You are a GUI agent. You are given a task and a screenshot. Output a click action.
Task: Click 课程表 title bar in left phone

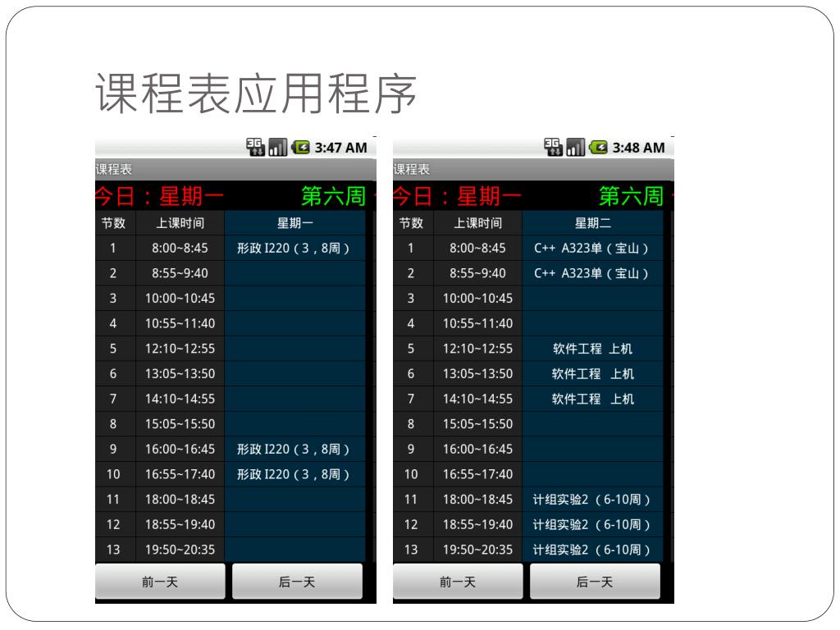tap(235, 169)
